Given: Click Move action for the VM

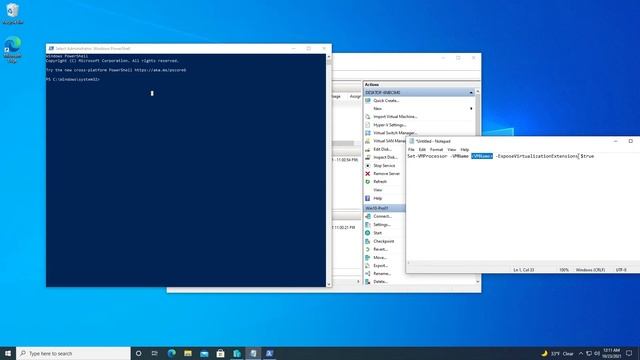Looking at the screenshot, I should pos(380,258).
